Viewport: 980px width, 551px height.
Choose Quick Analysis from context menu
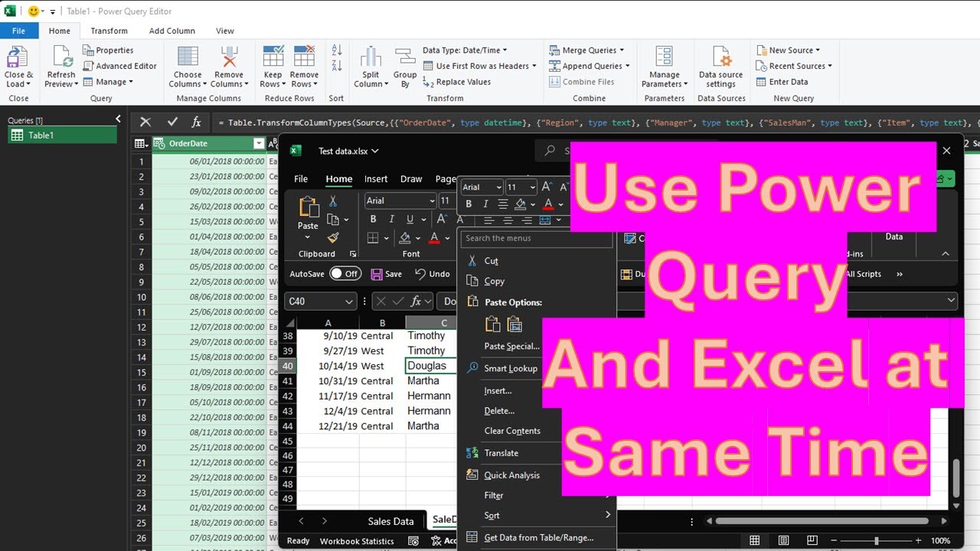coord(511,475)
